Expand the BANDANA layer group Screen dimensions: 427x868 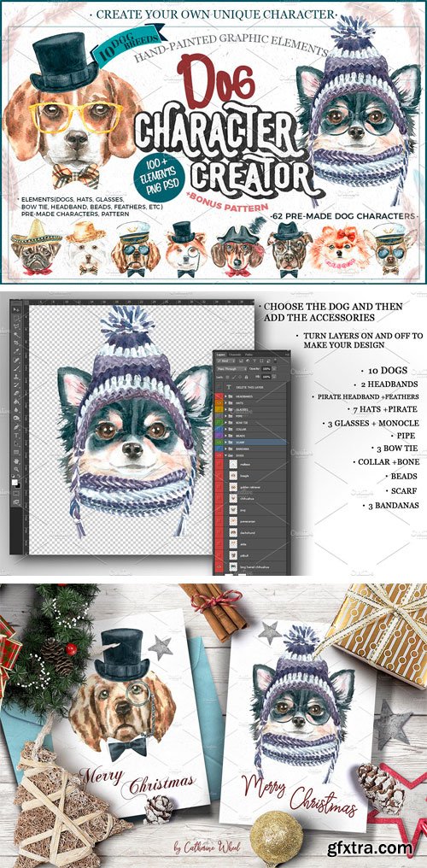point(225,449)
